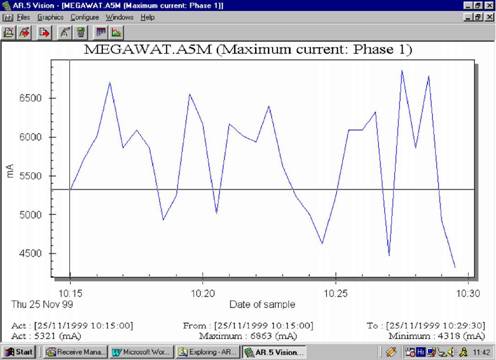Click the purple bar graph toolbar icon
Screen dimensions: 496x360
(101, 33)
